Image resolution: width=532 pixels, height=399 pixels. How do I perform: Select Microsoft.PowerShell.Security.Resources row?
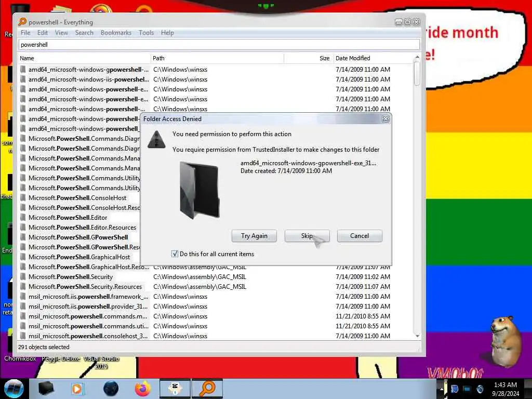click(216, 287)
